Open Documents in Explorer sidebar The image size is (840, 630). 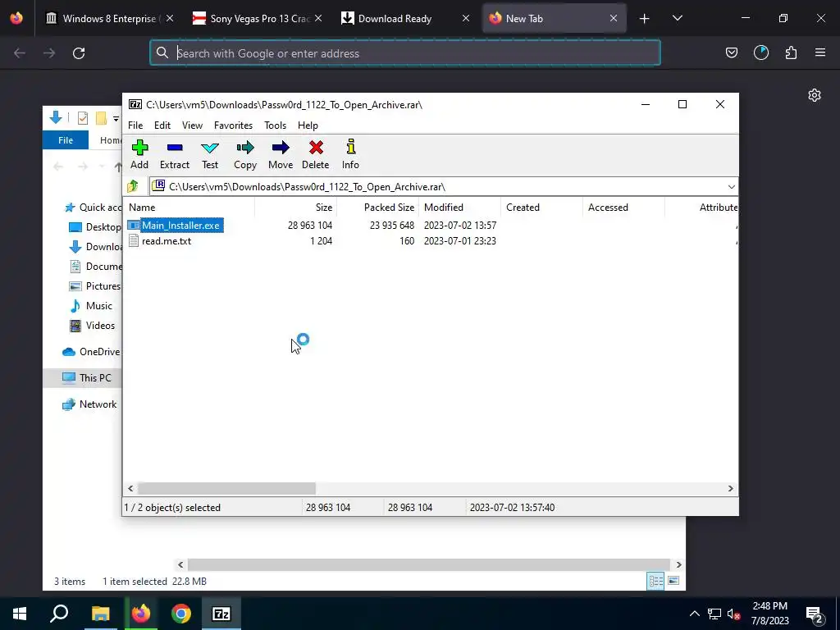point(95,267)
